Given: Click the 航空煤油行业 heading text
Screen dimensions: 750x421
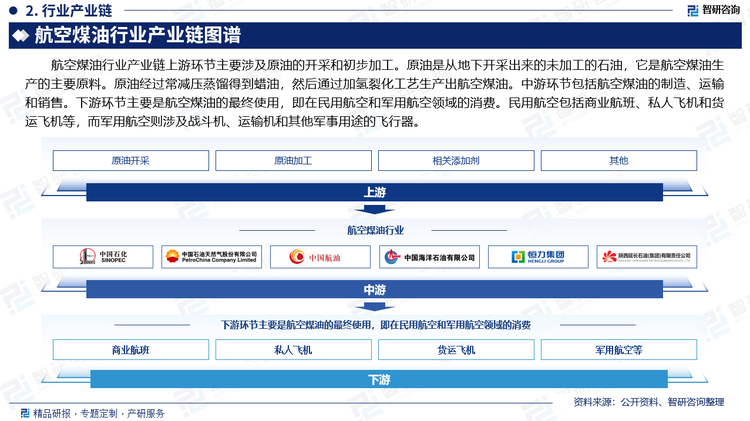Looking at the screenshot, I should 375,231.
